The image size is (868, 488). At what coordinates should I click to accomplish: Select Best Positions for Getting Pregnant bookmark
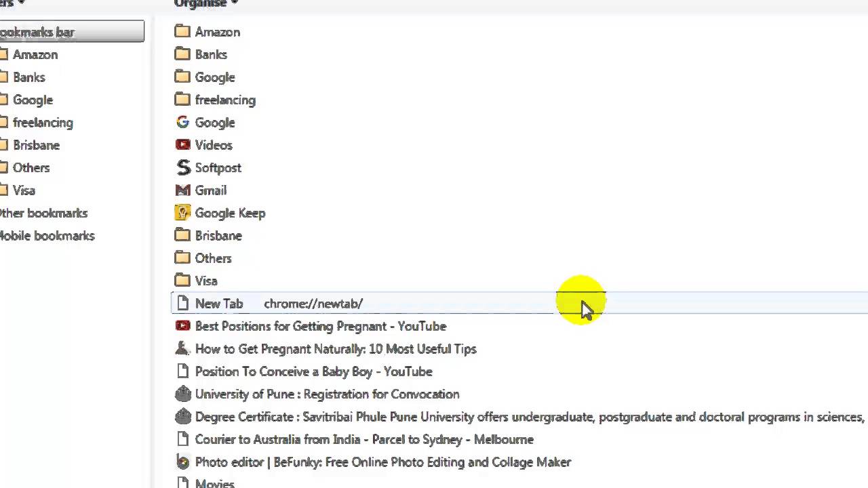click(321, 326)
